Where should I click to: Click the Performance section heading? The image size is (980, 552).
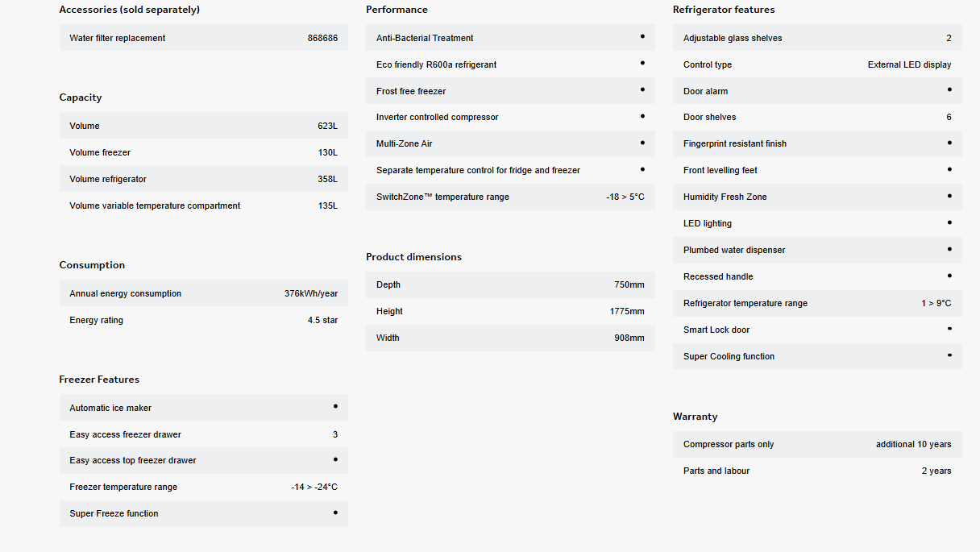coord(397,10)
